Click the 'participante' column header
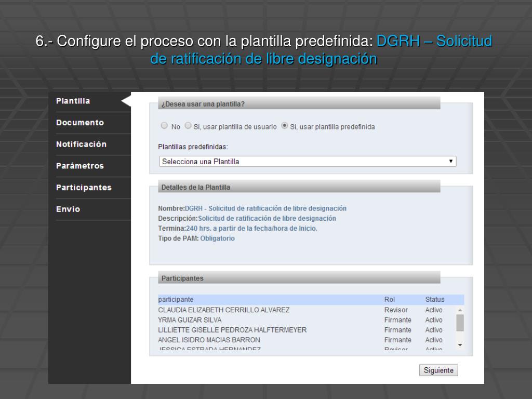This screenshot has height=399, width=532. tap(176, 300)
